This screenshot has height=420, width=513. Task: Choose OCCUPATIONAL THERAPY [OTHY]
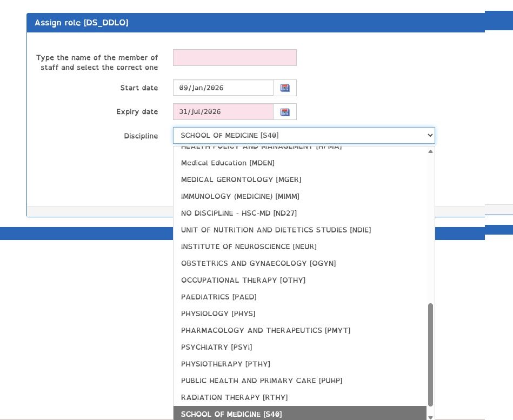pyautogui.click(x=243, y=280)
